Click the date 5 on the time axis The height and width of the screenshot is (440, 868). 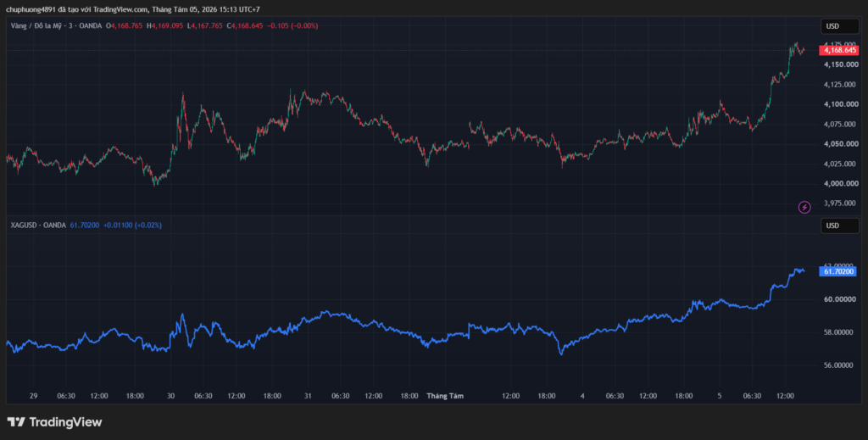[x=720, y=396]
